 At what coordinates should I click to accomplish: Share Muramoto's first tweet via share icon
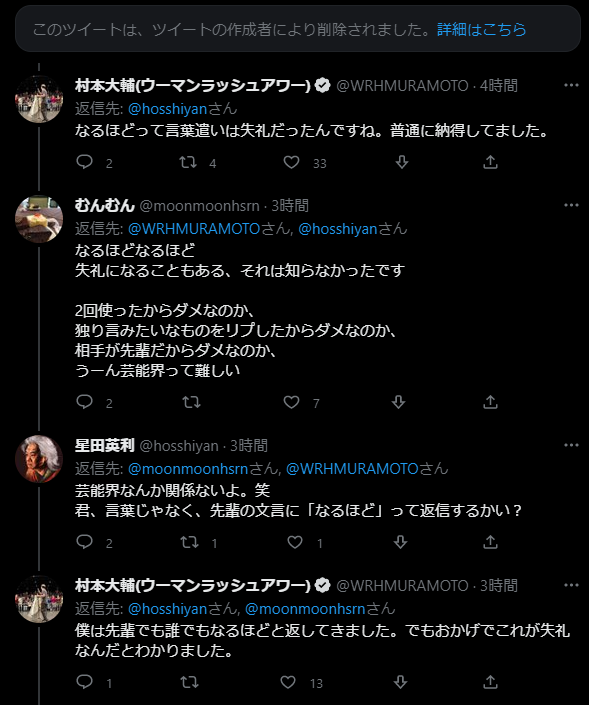(x=490, y=162)
